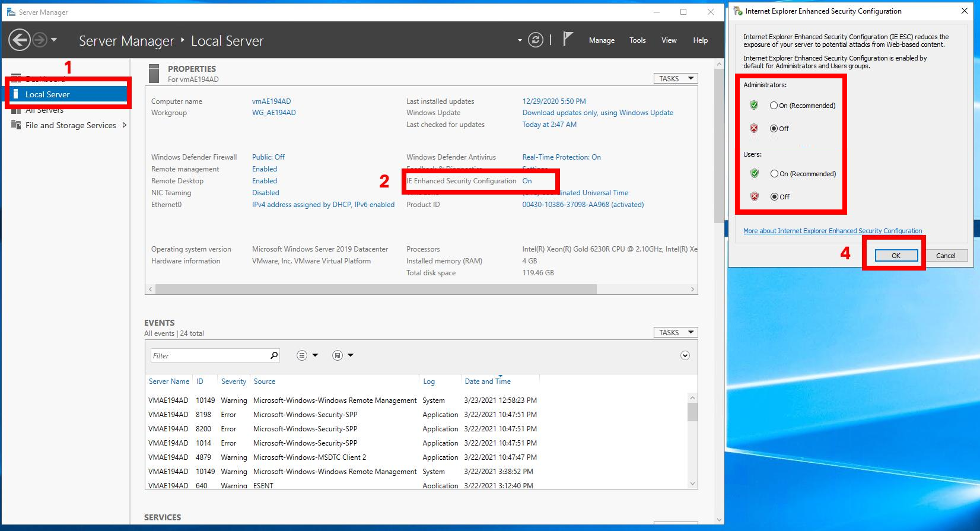Click computer name vmAE194AD link

click(272, 101)
